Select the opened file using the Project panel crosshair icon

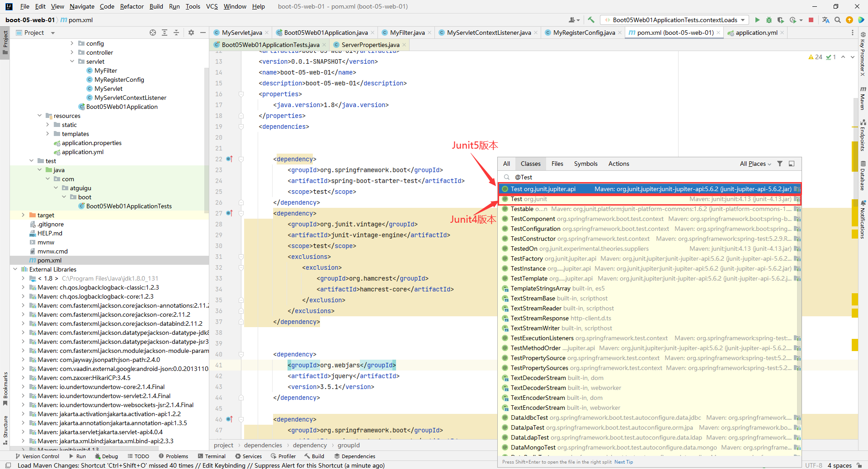click(153, 33)
